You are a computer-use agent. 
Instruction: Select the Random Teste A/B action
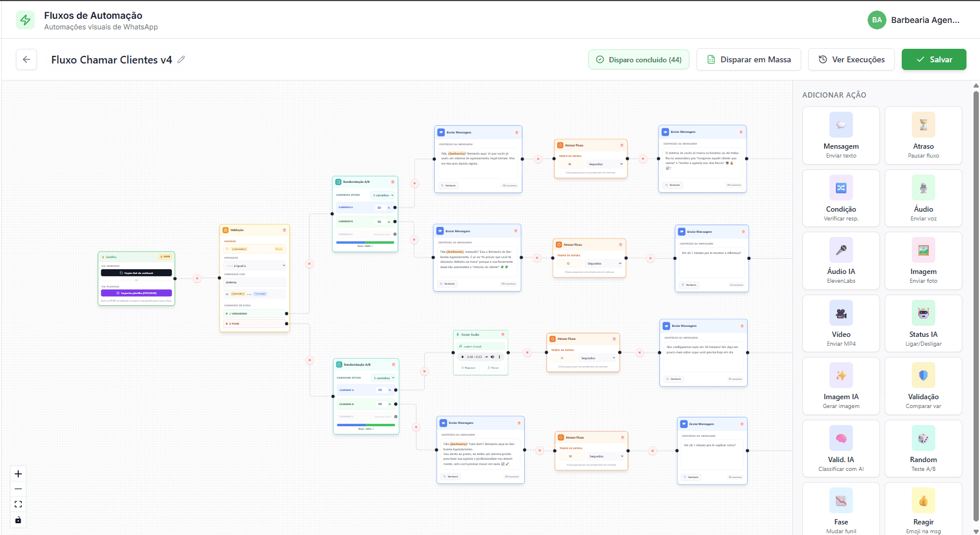(923, 448)
